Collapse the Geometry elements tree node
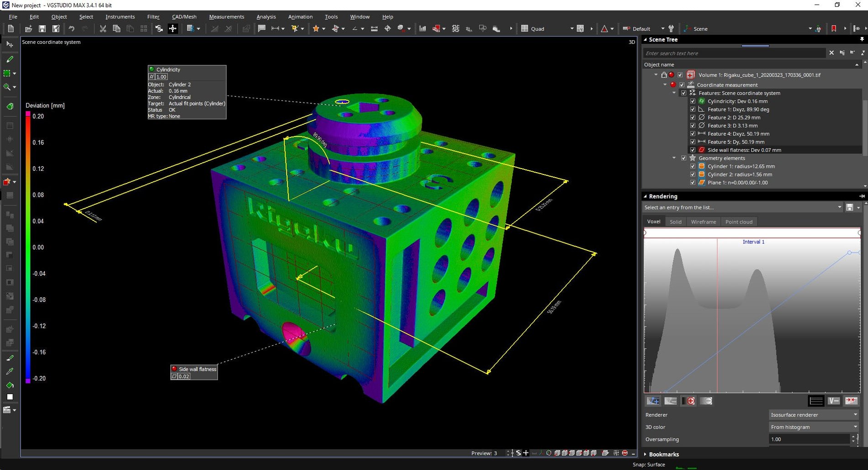 coord(674,158)
